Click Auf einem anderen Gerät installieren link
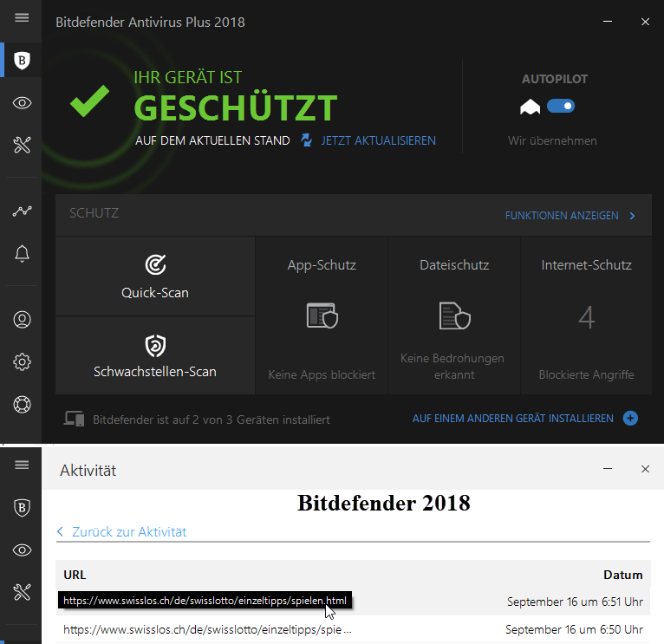 pos(513,419)
